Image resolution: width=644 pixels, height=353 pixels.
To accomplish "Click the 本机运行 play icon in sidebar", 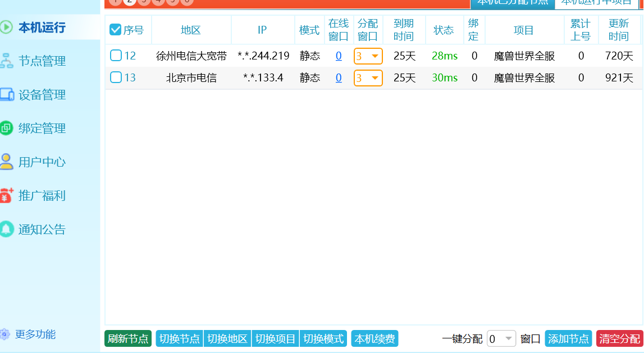I will (7, 27).
